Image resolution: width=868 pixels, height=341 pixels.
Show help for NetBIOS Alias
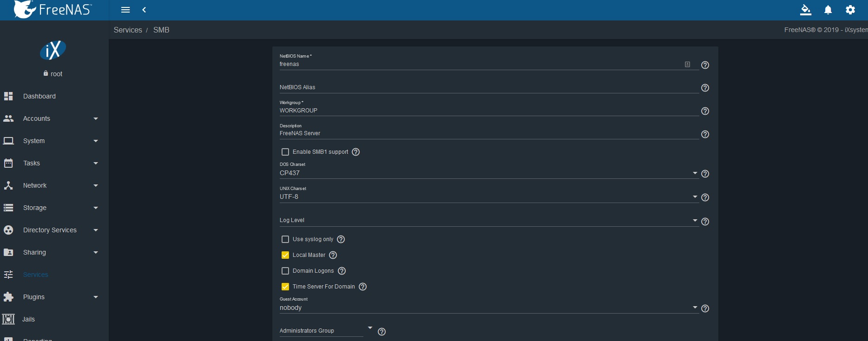pyautogui.click(x=705, y=88)
